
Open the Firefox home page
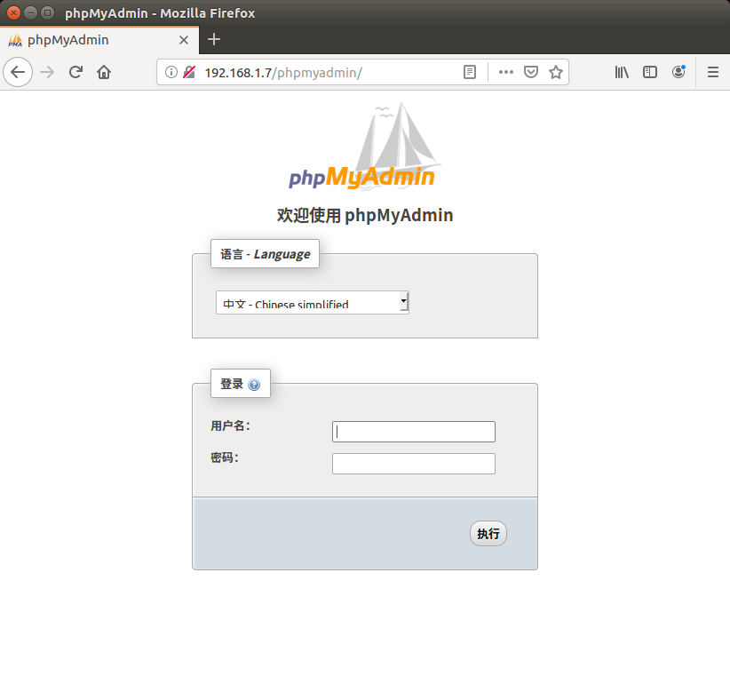point(104,72)
